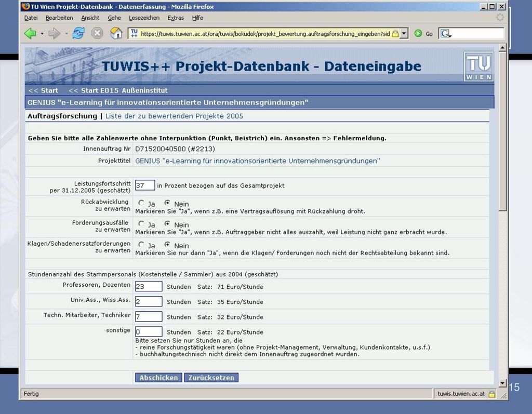Viewport: 532px width, 414px height.
Task: Open the Lesezeichen menu
Action: 144,18
